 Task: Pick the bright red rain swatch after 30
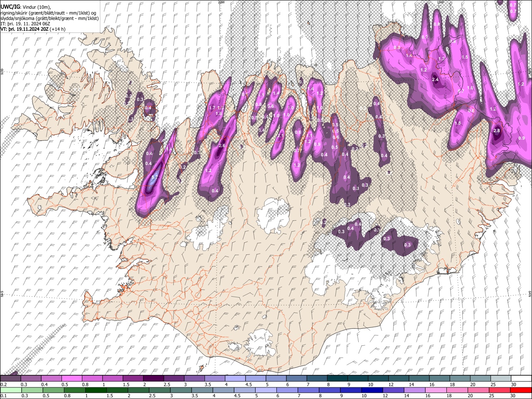521,390
